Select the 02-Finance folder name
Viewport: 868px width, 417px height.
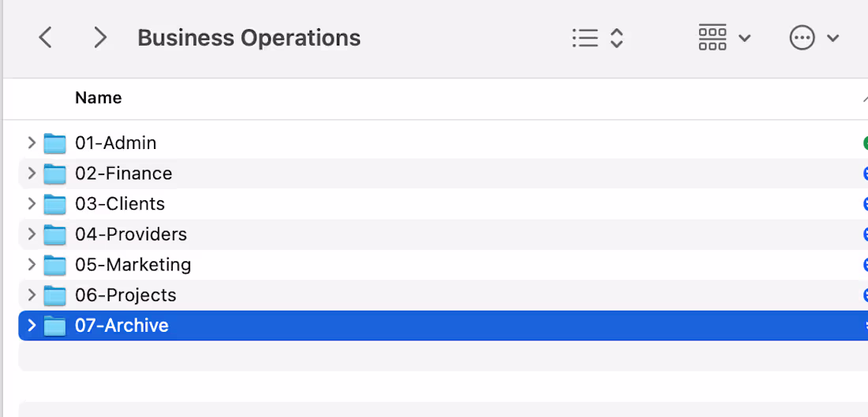(123, 173)
